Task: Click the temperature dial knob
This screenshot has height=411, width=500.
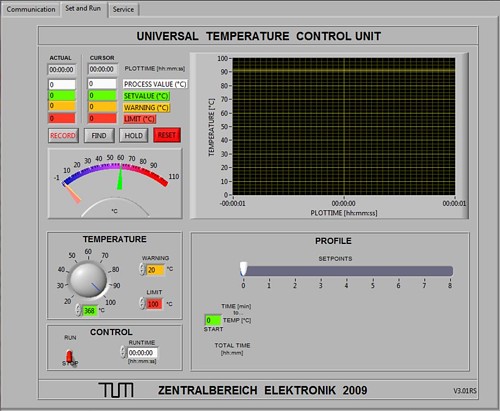Action: click(88, 280)
